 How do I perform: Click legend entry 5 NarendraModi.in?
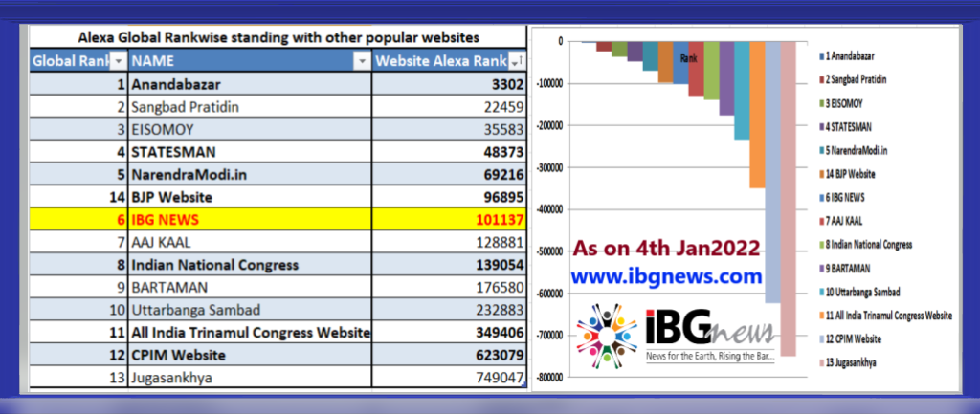[x=854, y=150]
